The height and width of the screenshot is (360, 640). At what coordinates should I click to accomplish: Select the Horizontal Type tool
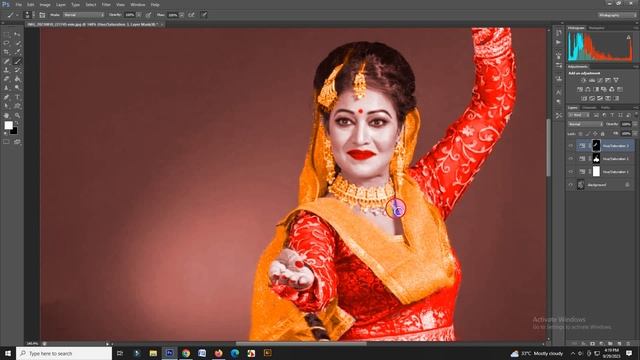pyautogui.click(x=17, y=97)
